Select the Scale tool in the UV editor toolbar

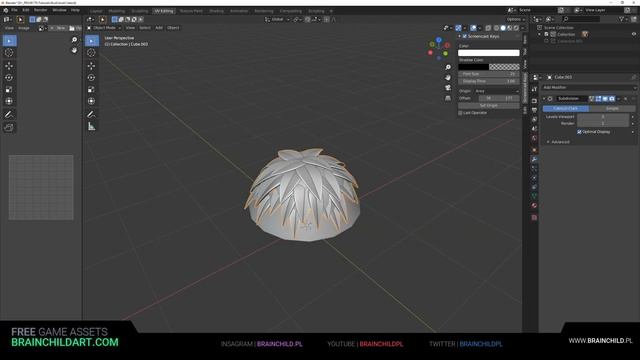click(9, 89)
